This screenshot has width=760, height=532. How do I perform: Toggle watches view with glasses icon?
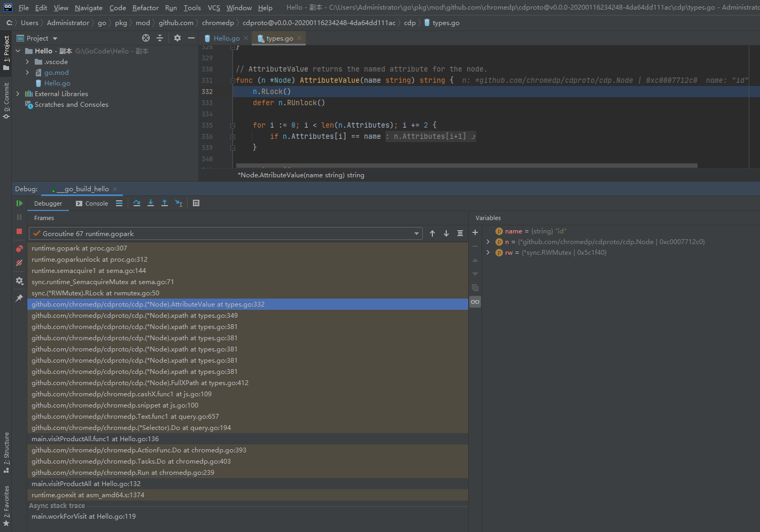475,302
